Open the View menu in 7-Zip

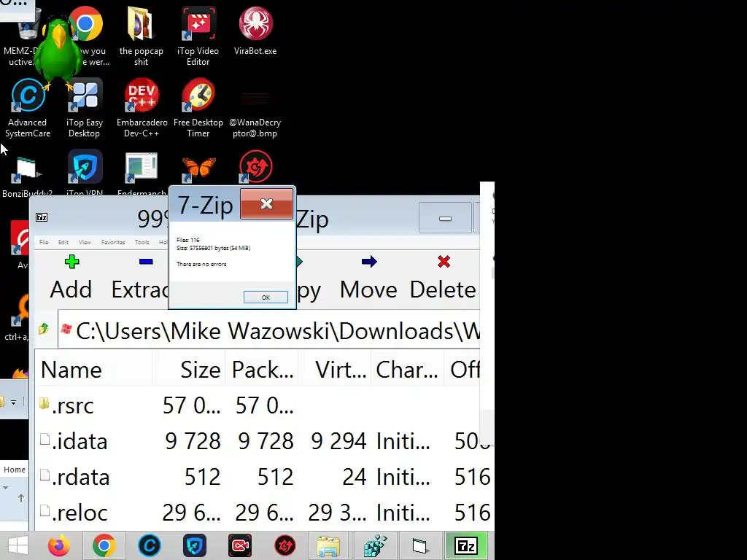[85, 242]
